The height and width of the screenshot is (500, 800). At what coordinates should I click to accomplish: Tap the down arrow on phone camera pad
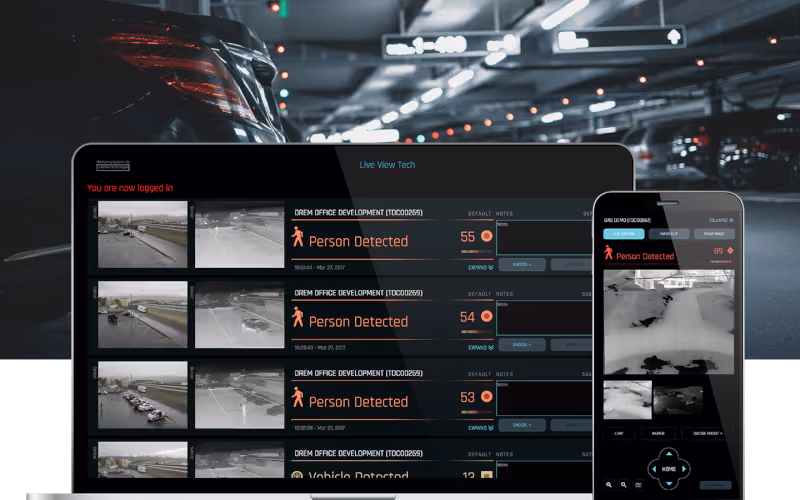point(669,484)
